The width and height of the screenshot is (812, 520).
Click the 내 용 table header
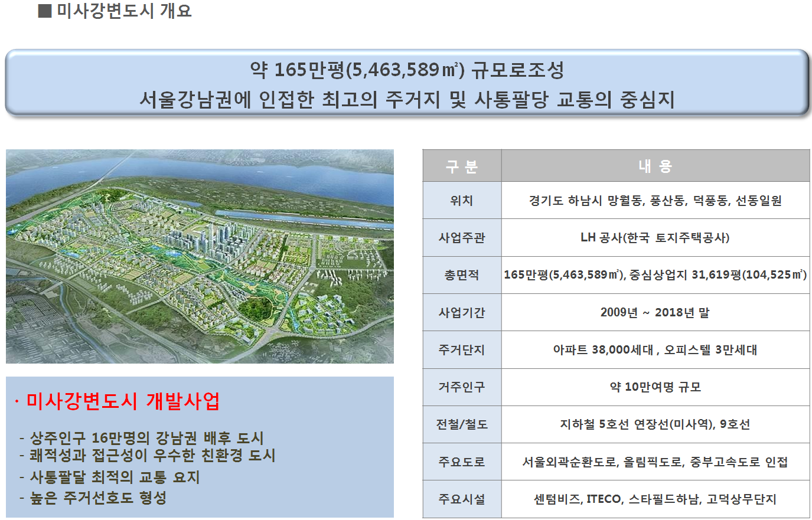[x=656, y=166]
